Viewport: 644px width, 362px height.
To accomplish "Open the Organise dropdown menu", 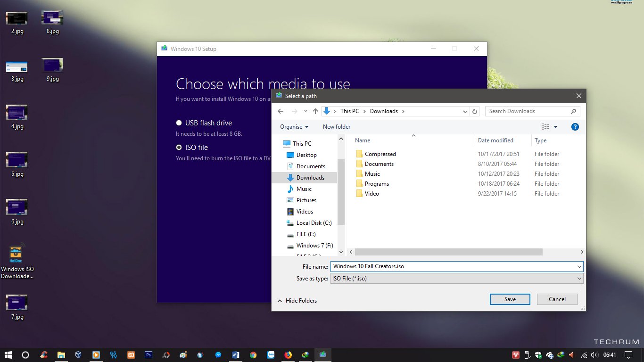I will click(294, 127).
